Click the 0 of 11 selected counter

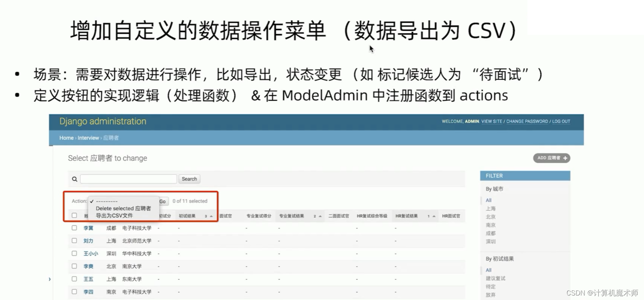click(x=190, y=201)
